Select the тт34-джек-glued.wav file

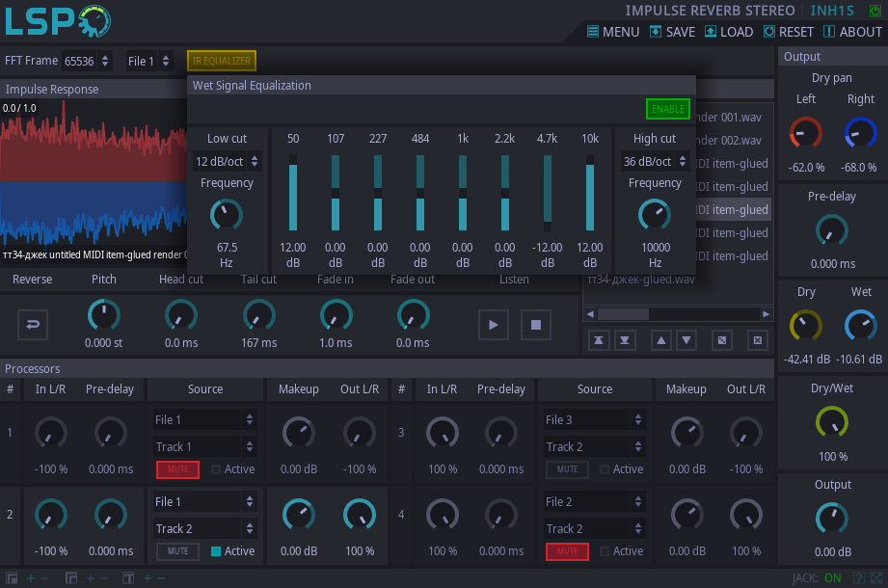point(641,280)
